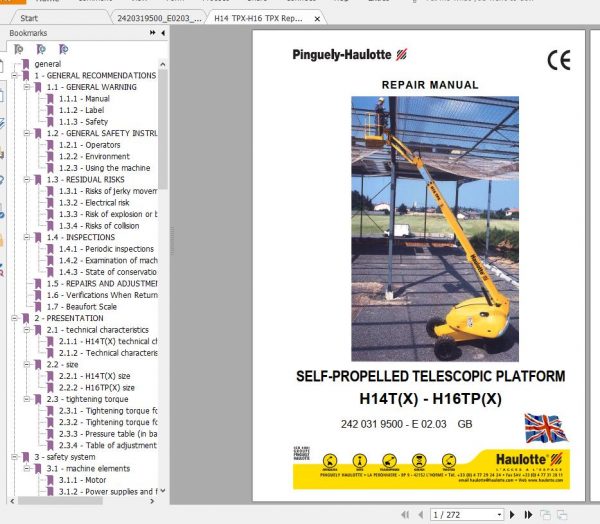Collapse the Bookmarks panel with left arrow
This screenshot has width=600, height=524.
[163, 33]
